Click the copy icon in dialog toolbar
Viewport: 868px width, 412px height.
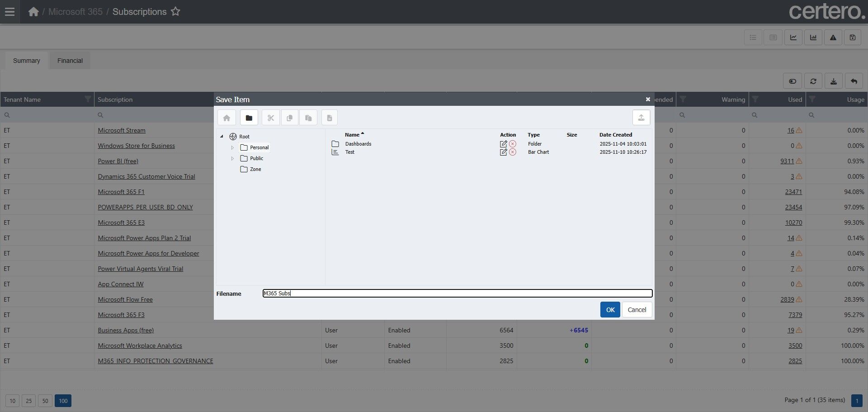click(x=289, y=118)
